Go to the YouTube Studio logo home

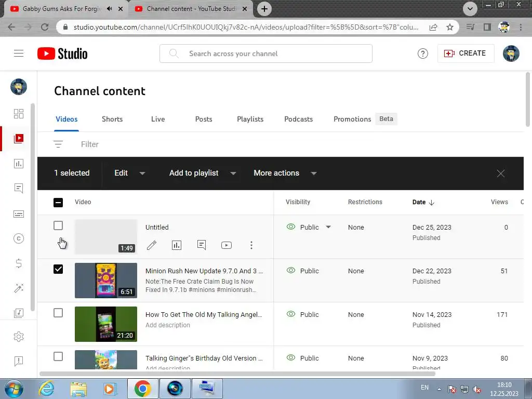tap(62, 54)
